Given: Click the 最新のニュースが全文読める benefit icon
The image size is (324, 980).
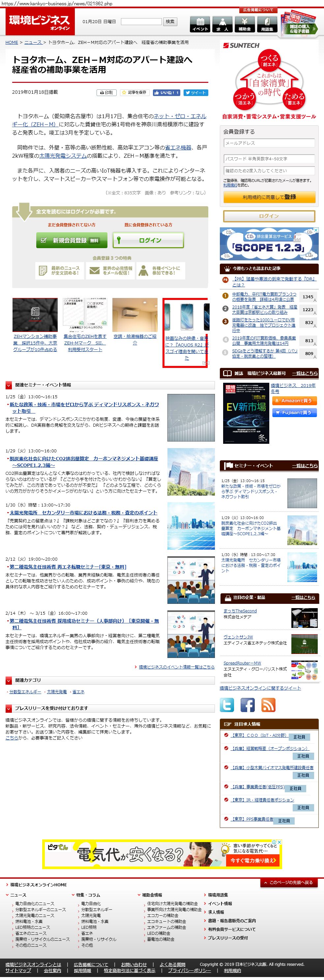Looking at the screenshot, I should point(59,271).
